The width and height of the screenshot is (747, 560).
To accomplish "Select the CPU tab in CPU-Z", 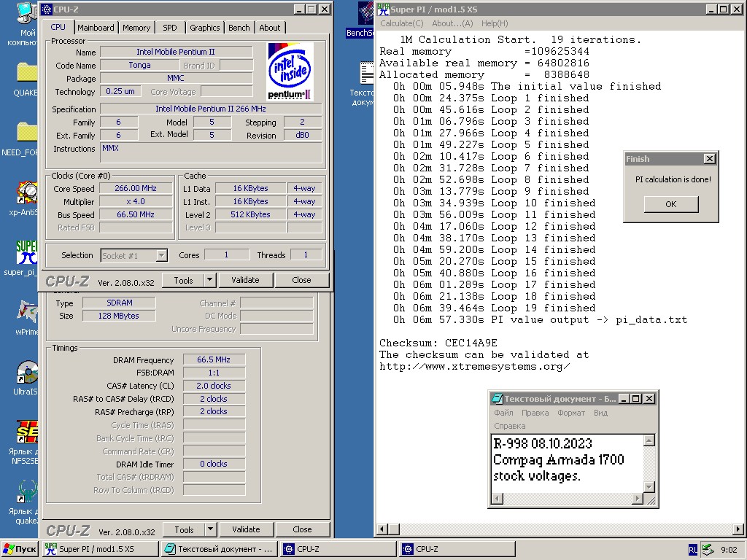I will (58, 27).
